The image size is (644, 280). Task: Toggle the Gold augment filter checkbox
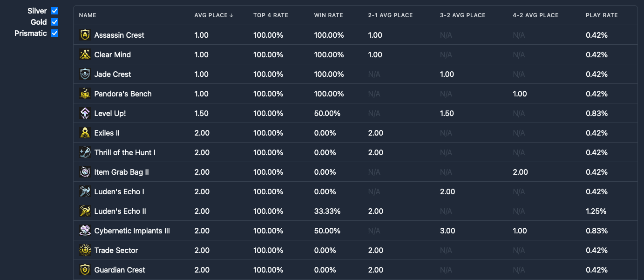[54, 22]
